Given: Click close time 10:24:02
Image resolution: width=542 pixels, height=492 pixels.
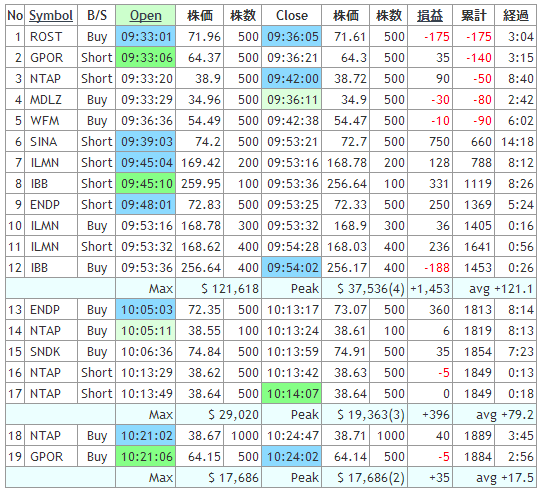Looking at the screenshot, I should click(292, 457).
